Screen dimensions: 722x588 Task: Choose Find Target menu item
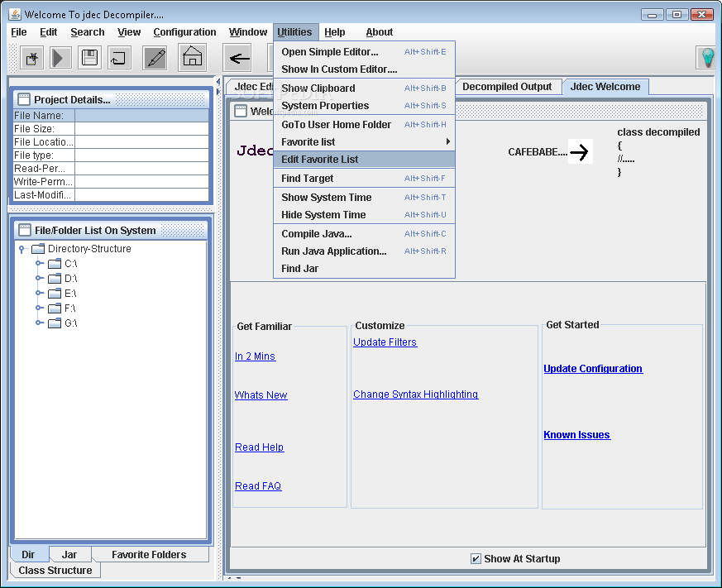pos(364,179)
